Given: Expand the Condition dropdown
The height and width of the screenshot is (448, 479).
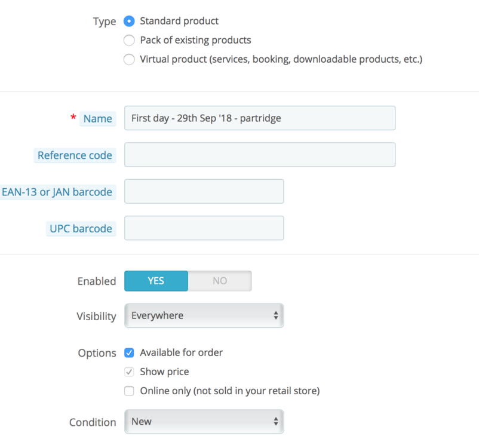Looking at the screenshot, I should pos(204,421).
